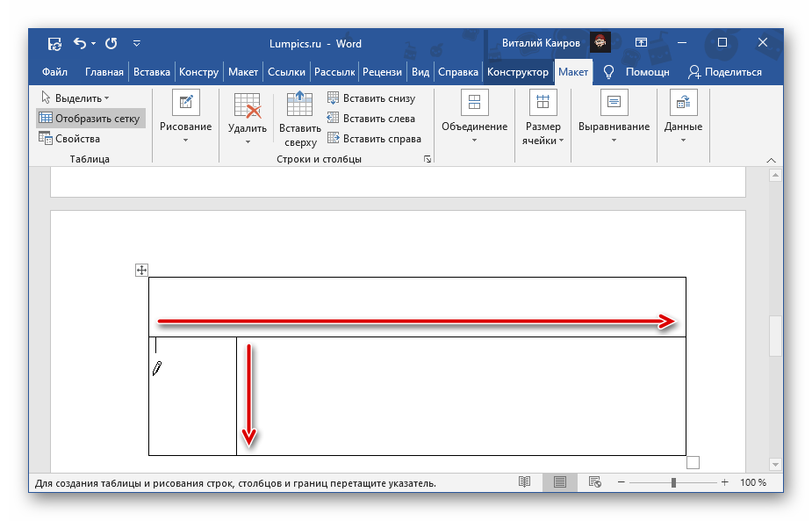The width and height of the screenshot is (812, 521).
Task: Expand the Select (Выделить) dropdown
Action: coord(75,98)
